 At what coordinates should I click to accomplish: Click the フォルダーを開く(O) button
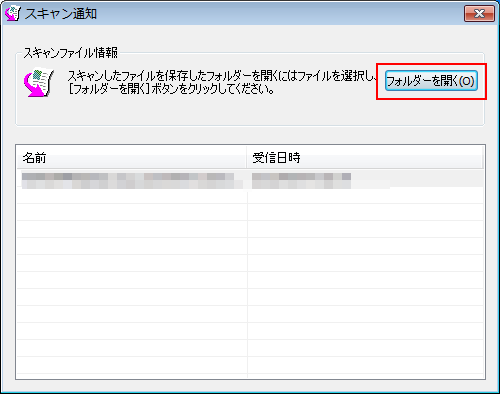(x=431, y=81)
